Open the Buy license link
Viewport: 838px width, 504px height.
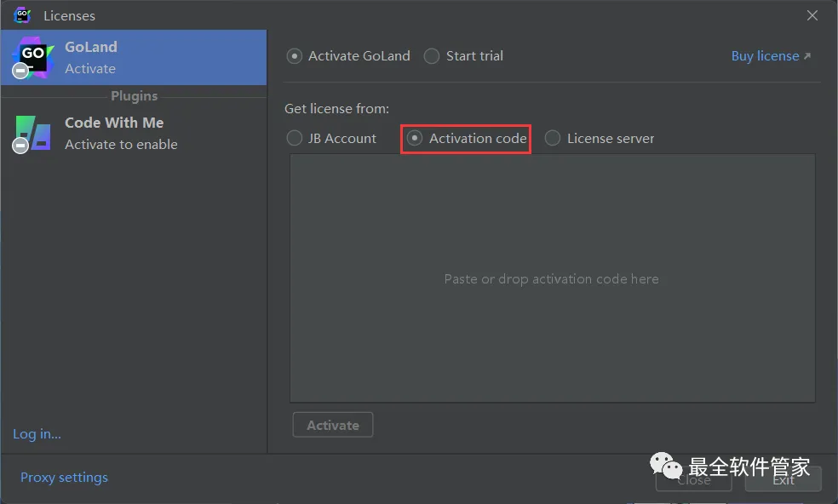click(771, 56)
